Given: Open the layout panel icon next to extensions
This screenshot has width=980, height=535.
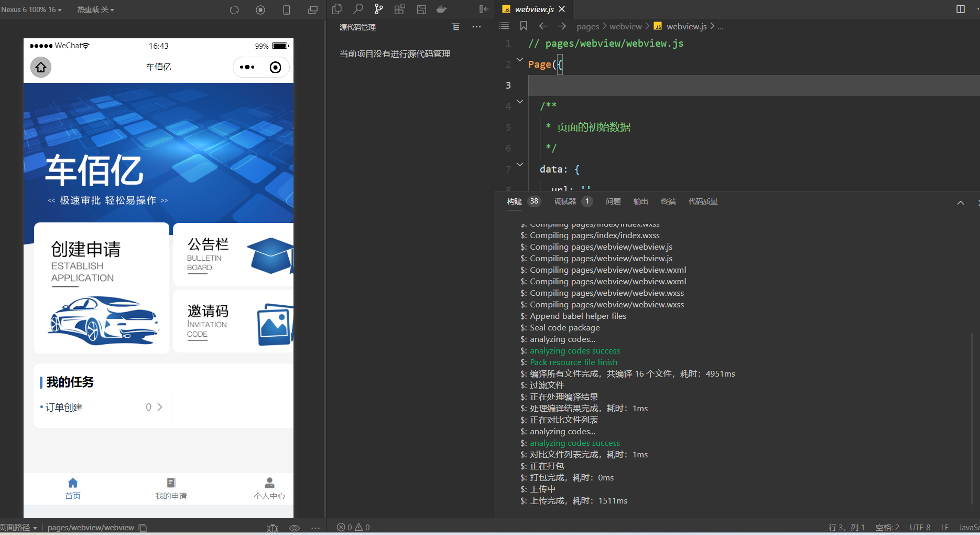Looking at the screenshot, I should coord(421,9).
